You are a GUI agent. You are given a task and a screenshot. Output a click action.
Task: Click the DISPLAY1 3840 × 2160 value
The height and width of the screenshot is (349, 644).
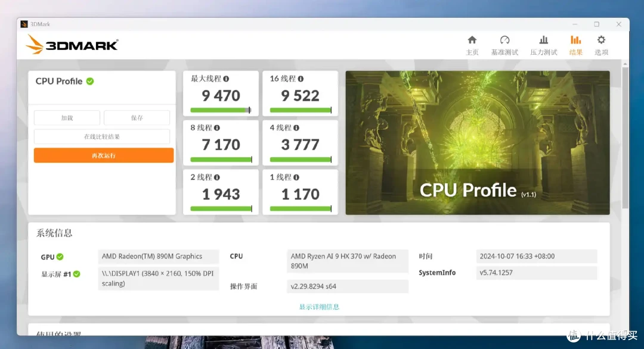click(159, 279)
